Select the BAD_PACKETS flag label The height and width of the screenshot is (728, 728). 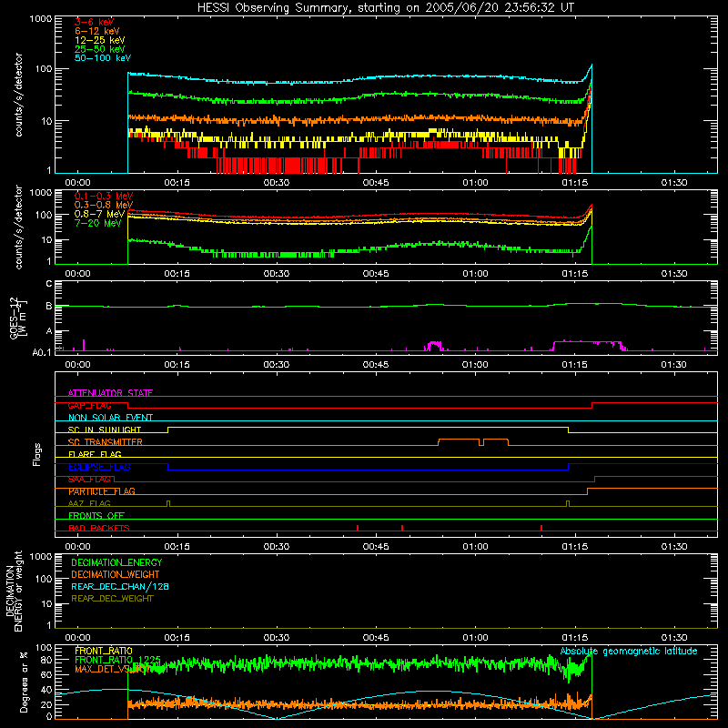[99, 528]
